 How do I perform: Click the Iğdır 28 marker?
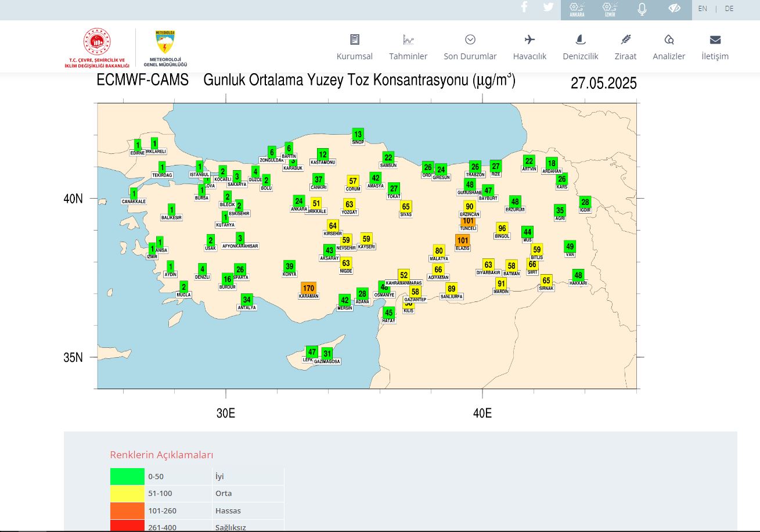[x=585, y=202]
